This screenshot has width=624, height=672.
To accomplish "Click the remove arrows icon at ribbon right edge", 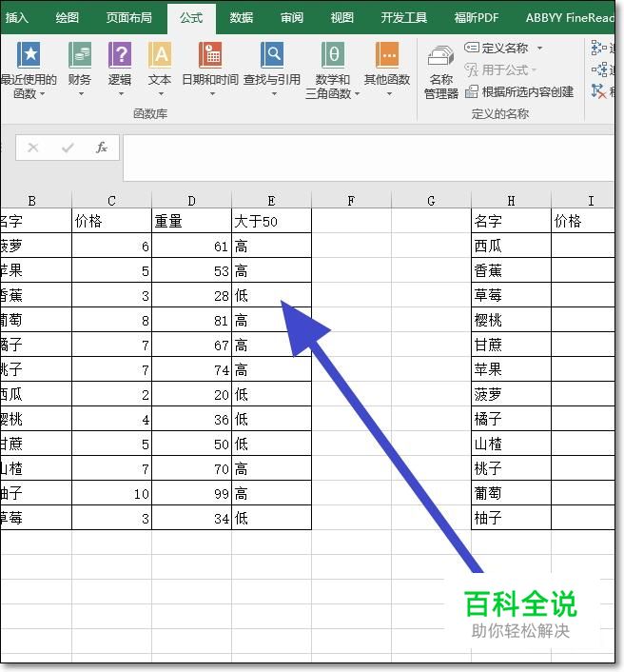I will (x=598, y=90).
